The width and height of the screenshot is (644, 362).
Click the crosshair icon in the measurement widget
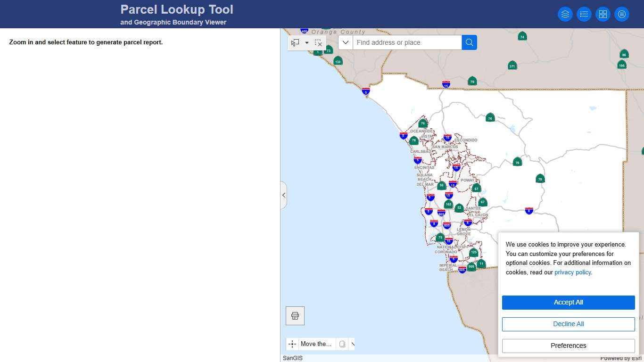pos(292,344)
